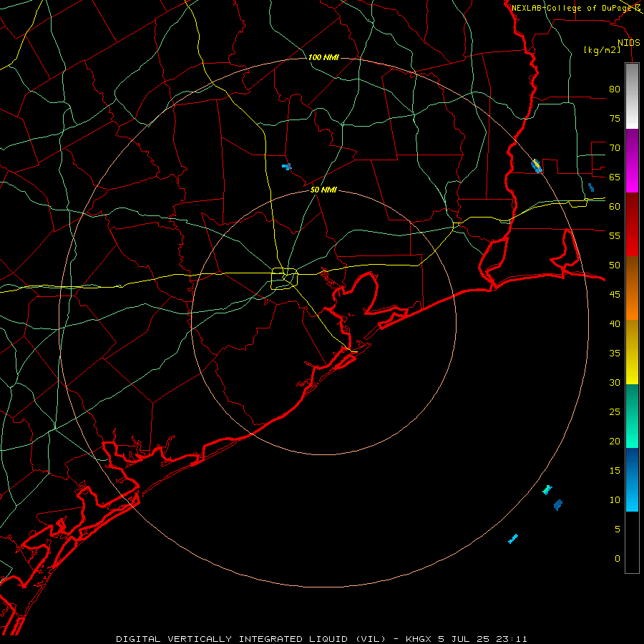Screen dimensions: 644x644
Task: Click the "NIDS" label above the color scale
Action: point(629,43)
